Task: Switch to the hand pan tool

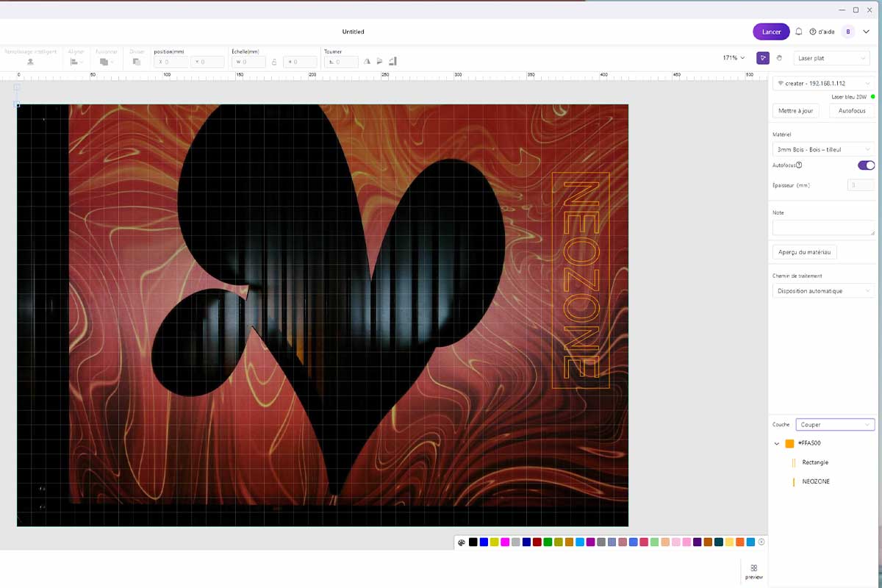Action: click(x=780, y=57)
